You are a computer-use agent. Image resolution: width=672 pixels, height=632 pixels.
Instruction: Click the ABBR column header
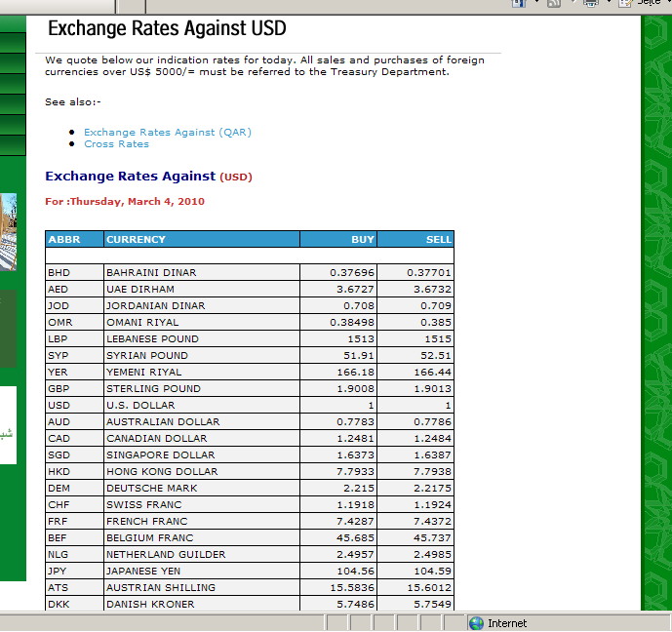click(63, 239)
